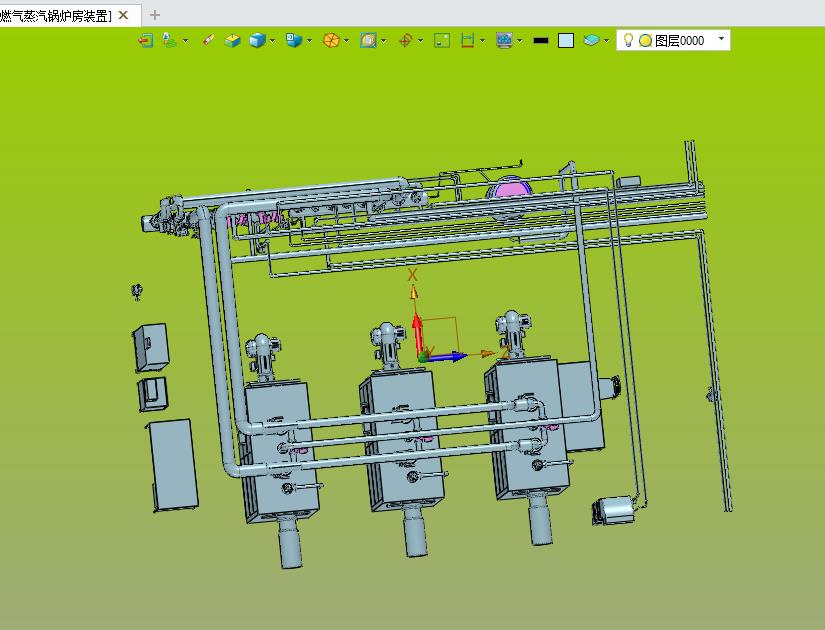The width and height of the screenshot is (825, 630).
Task: Click the blue shaded cube display icon
Action: (258, 41)
